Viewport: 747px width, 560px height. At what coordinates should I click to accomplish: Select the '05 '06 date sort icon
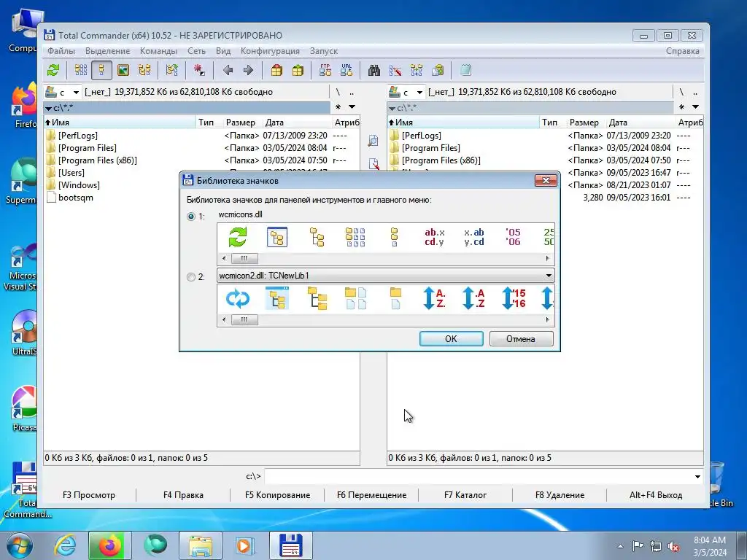[x=513, y=237]
